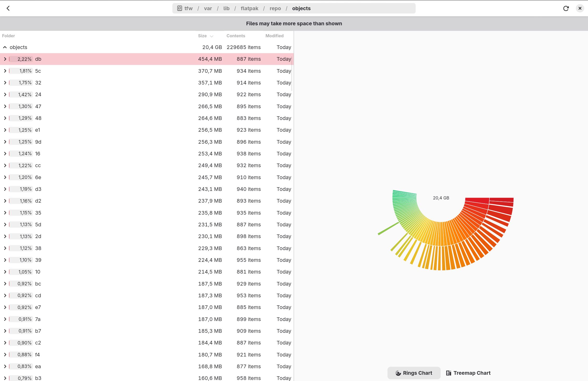This screenshot has height=381, width=588.
Task: Click the Size column sort arrow
Action: point(211,36)
